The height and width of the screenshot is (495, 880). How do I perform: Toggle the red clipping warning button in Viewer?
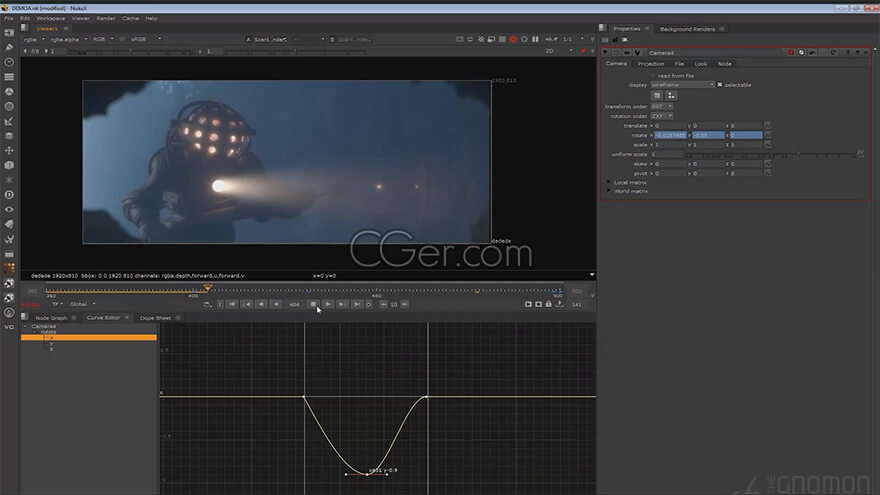coord(513,39)
